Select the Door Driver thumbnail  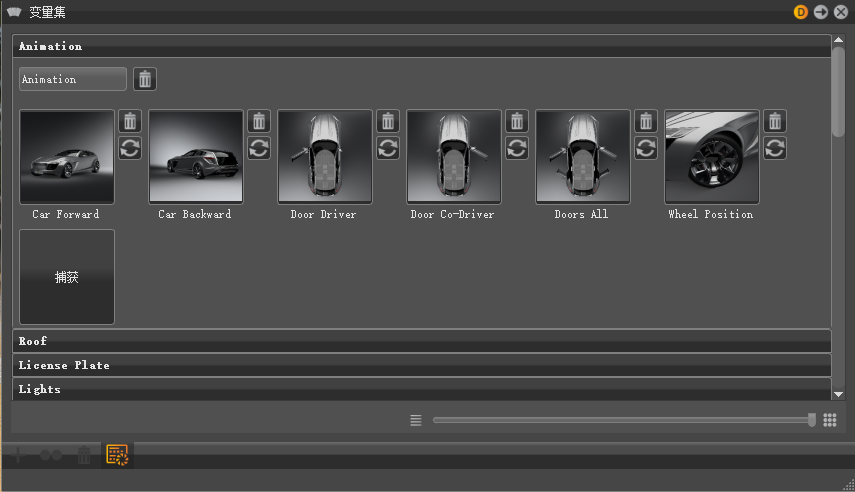(x=325, y=157)
